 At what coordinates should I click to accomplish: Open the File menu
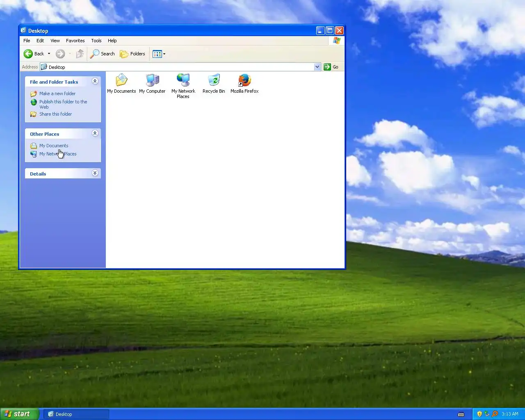tap(27, 41)
